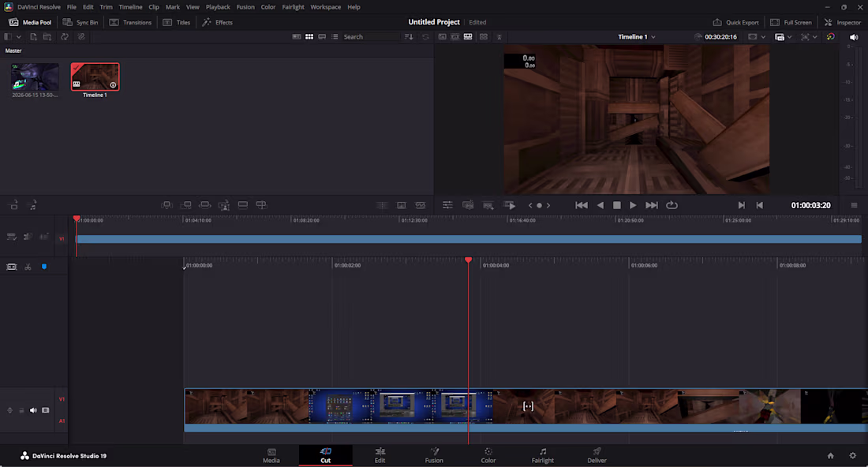Switch media pool to strip view
Viewport: 868px width, 467px height.
pos(322,36)
